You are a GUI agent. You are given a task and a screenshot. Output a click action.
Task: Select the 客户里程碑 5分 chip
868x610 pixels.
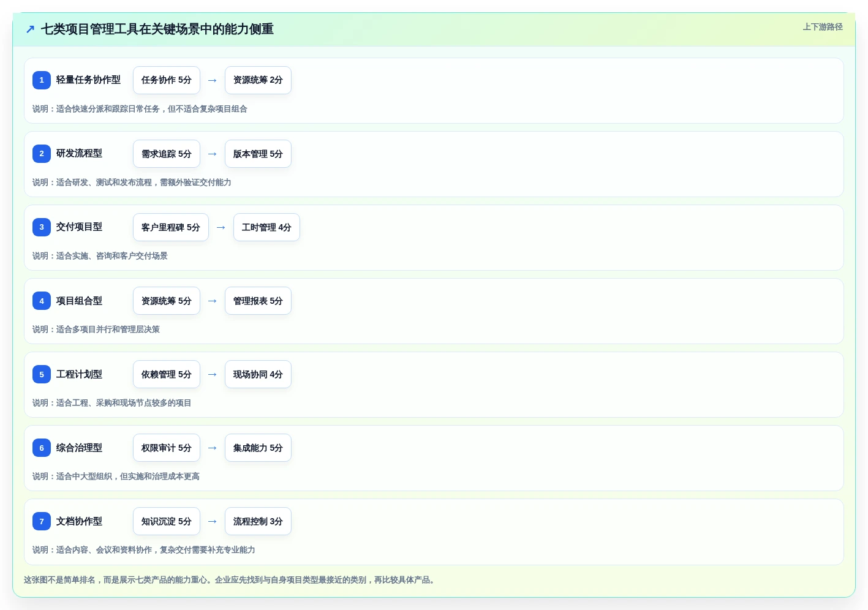[171, 227]
